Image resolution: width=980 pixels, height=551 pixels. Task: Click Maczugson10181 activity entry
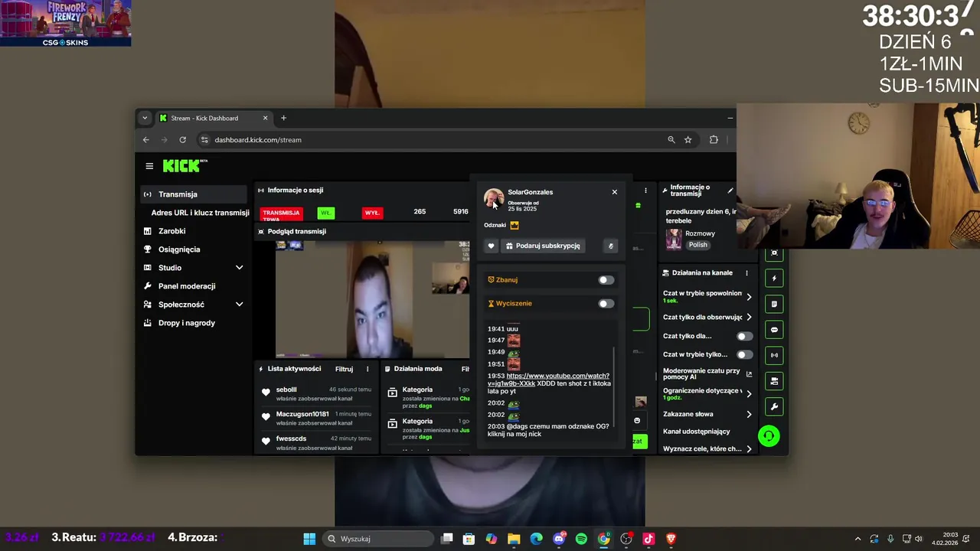click(317, 418)
